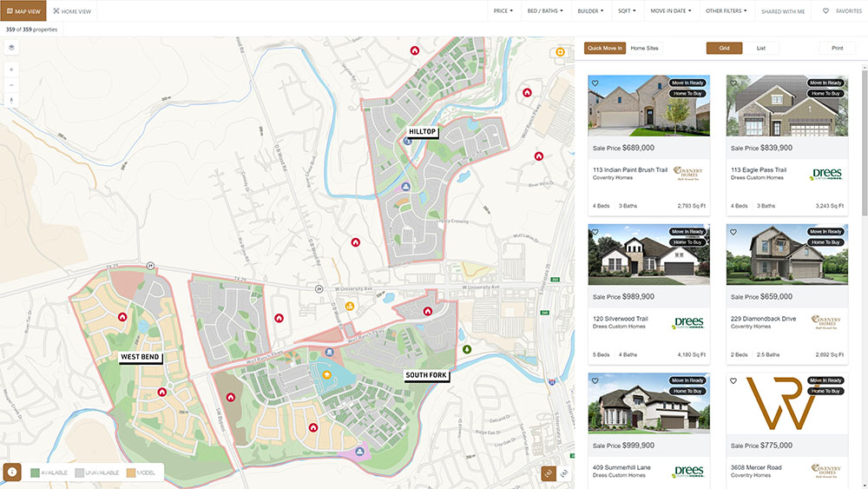Image resolution: width=868 pixels, height=489 pixels.
Task: Favorite the 113 Eagle Pass Trail home
Action: coord(733,83)
